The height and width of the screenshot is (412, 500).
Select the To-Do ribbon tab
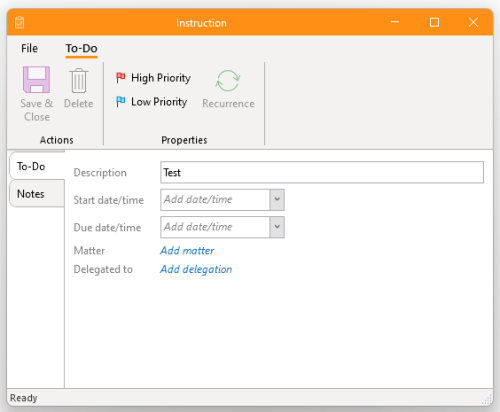(81, 49)
